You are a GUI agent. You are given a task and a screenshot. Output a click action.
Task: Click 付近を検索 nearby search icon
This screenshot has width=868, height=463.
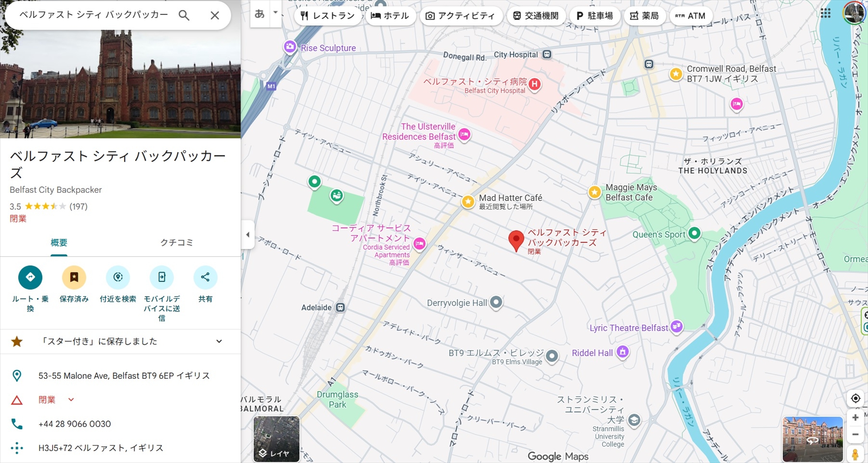pyautogui.click(x=118, y=277)
